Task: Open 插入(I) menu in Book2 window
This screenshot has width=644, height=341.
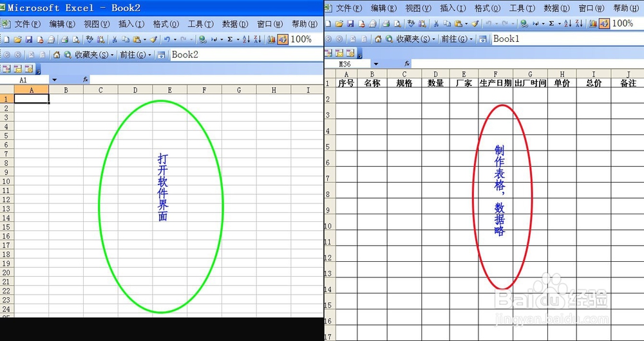Action: click(131, 24)
